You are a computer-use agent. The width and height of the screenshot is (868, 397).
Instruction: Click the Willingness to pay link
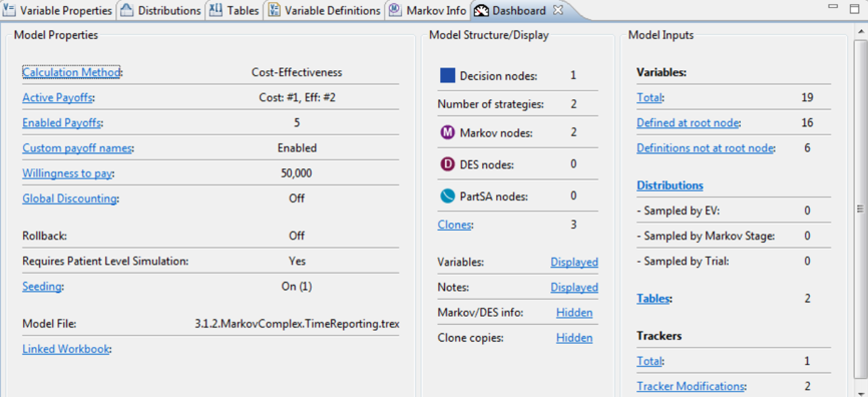coord(67,174)
